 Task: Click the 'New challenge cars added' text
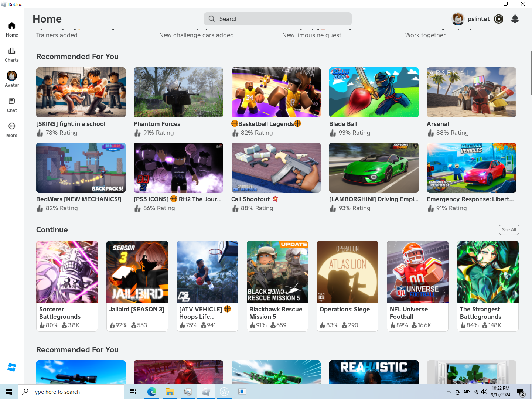click(197, 35)
